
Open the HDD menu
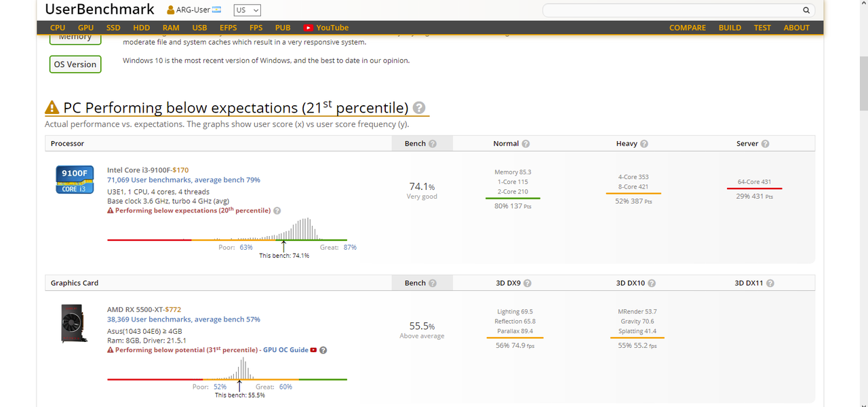tap(142, 28)
